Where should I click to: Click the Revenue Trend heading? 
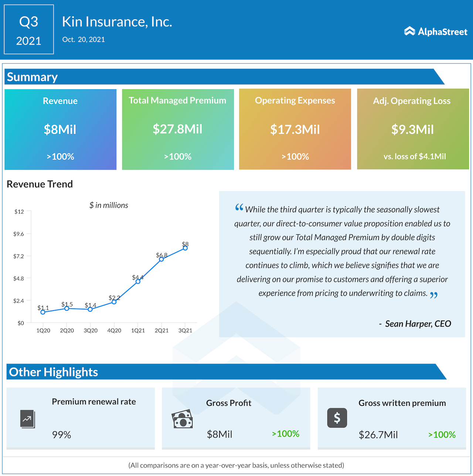tap(40, 184)
